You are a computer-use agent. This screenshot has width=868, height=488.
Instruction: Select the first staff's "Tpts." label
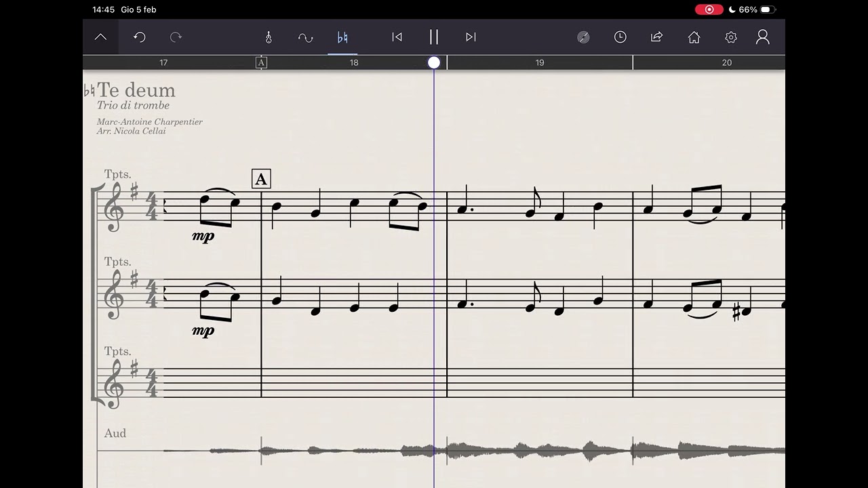pyautogui.click(x=118, y=174)
